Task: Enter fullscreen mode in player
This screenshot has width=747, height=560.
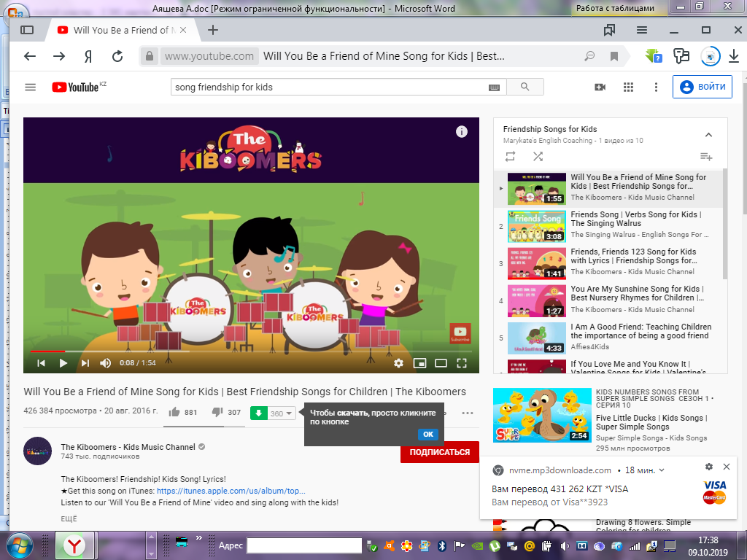Action: pos(462,363)
